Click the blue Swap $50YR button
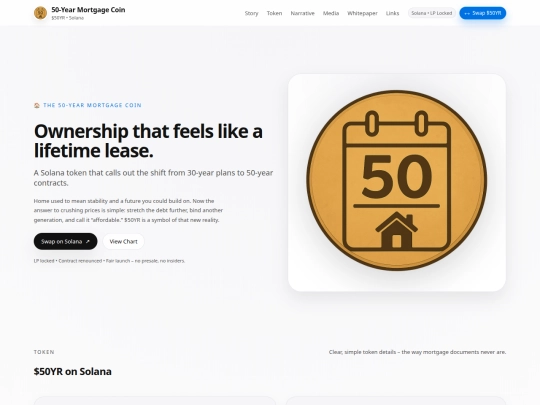This screenshot has height=405, width=540. (x=483, y=13)
